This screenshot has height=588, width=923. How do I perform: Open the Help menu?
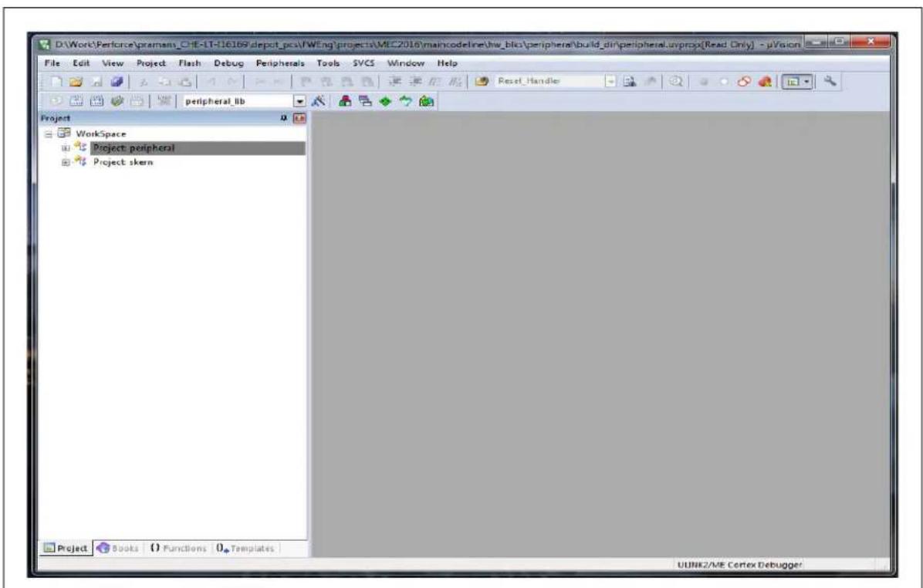(x=448, y=63)
